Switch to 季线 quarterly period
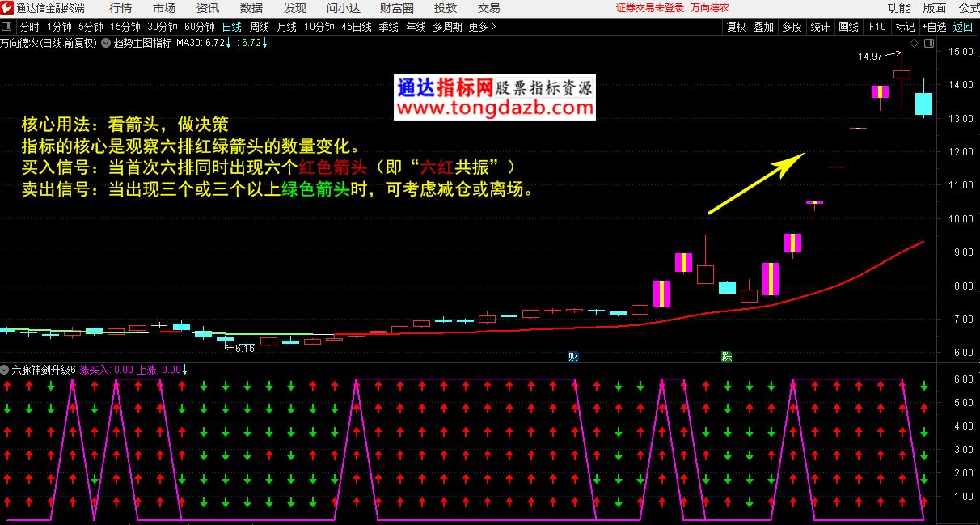 (x=389, y=27)
